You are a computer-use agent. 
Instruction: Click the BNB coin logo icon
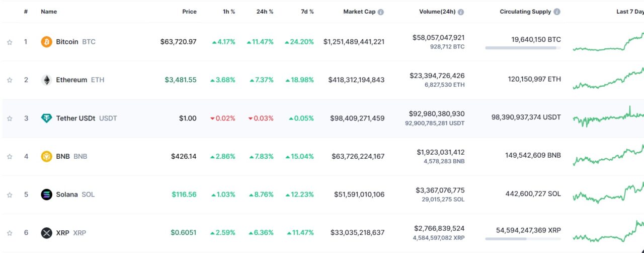click(46, 156)
